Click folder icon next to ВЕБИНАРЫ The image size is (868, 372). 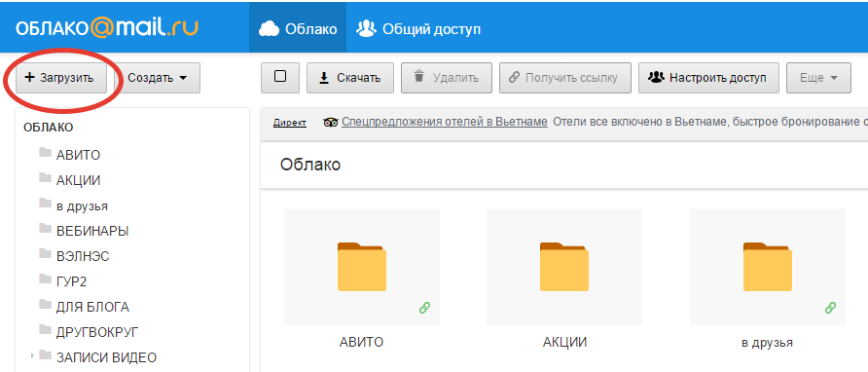(46, 228)
